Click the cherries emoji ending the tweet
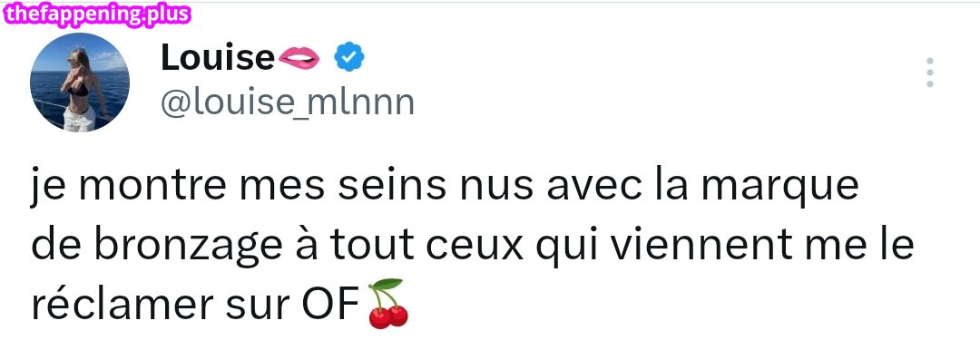This screenshot has height=340, width=980. (388, 305)
